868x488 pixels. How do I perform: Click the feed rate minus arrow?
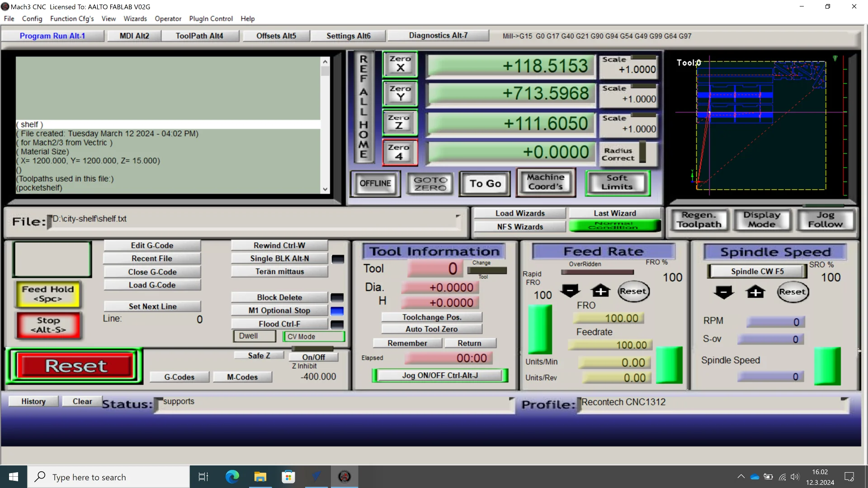570,291
